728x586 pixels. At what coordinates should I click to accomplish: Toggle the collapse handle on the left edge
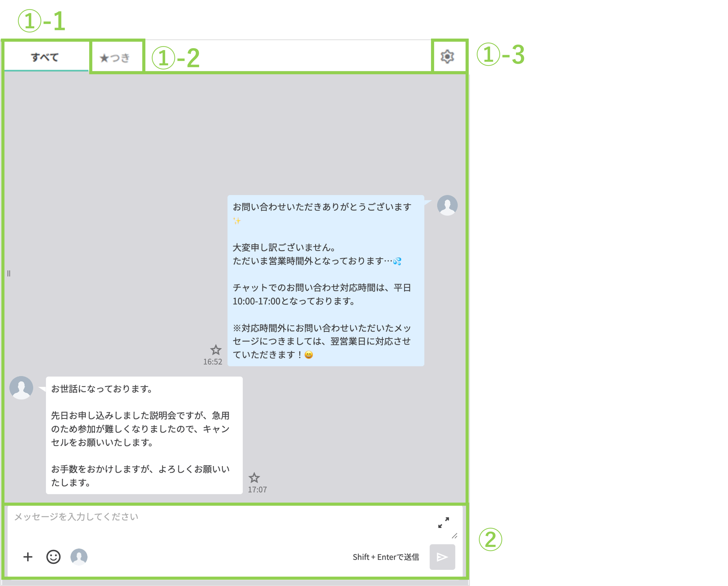tap(8, 274)
